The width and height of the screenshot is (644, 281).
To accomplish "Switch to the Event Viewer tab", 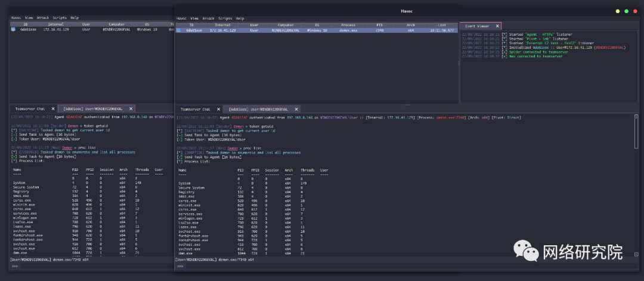I will (477, 26).
